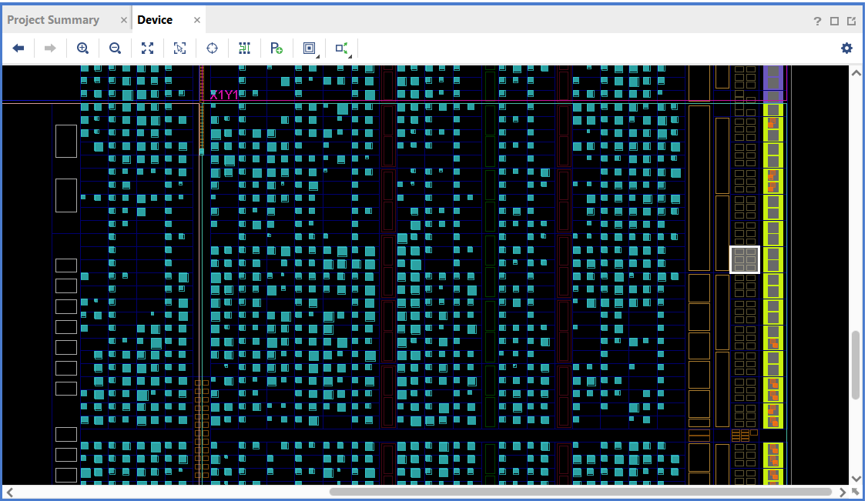868x501 pixels.
Task: Open the help question mark icon
Action: pos(817,21)
